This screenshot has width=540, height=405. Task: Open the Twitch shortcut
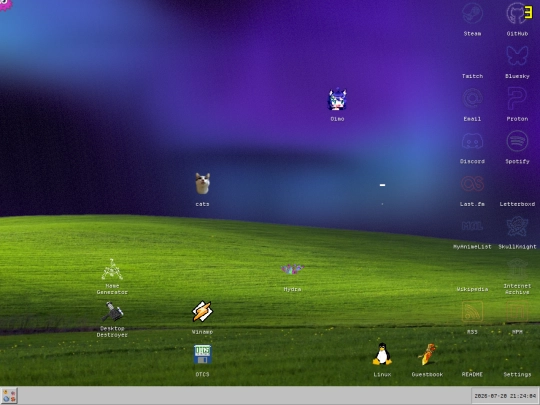click(x=472, y=64)
